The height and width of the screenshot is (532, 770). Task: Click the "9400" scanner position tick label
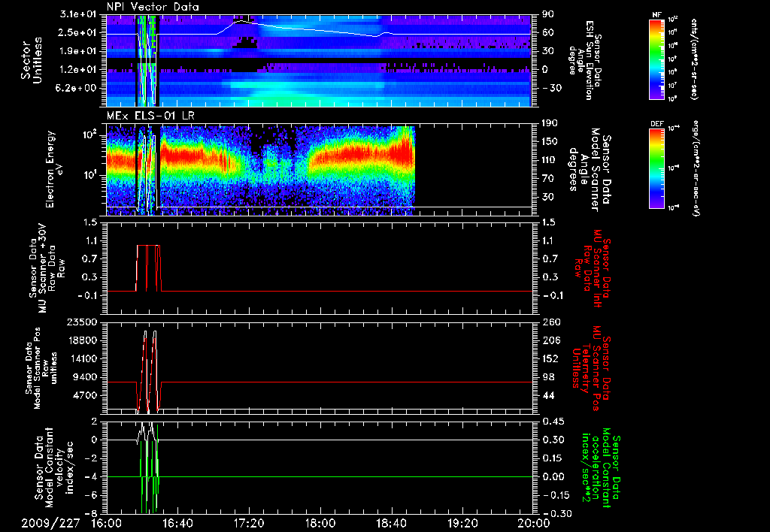(x=86, y=377)
